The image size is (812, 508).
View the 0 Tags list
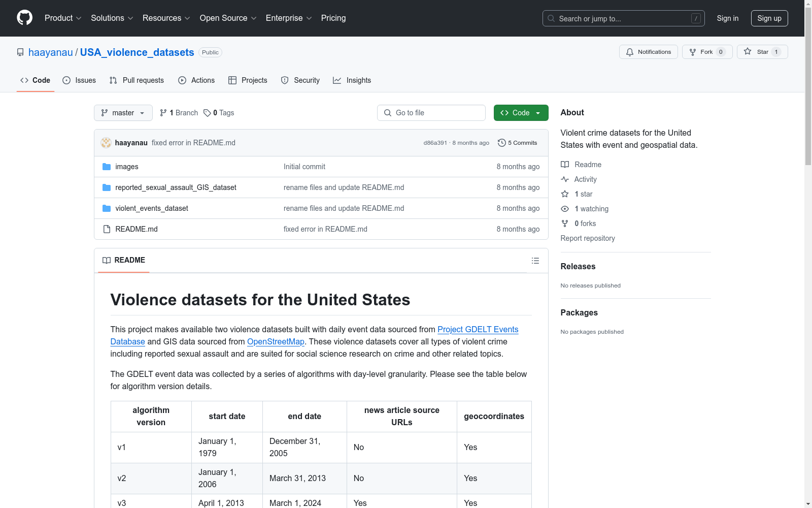(x=219, y=113)
